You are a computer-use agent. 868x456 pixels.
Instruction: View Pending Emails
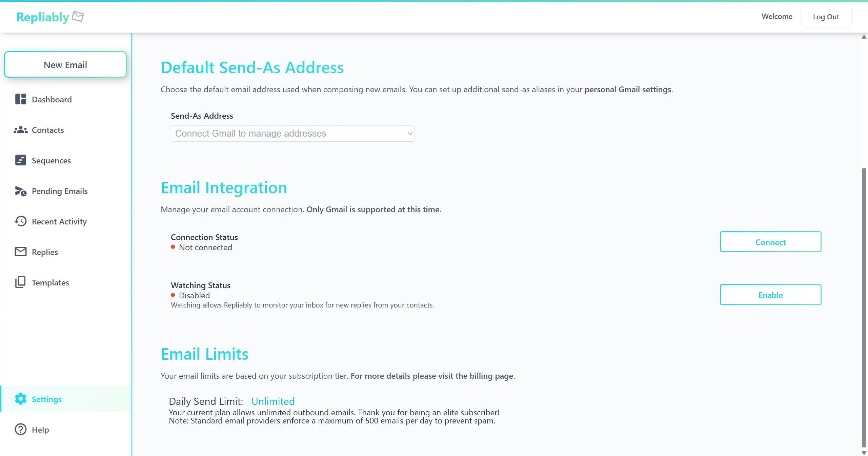point(59,191)
